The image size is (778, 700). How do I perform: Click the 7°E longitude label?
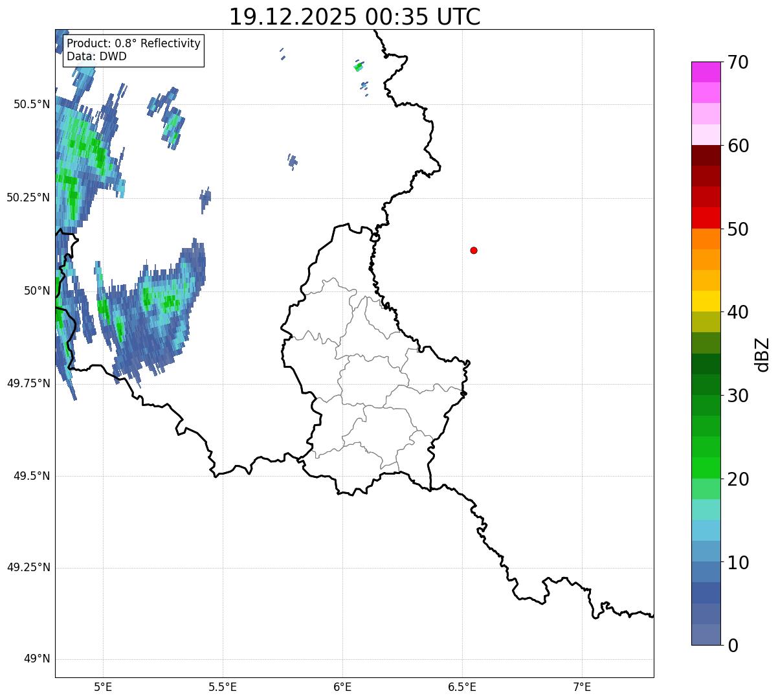tap(582, 688)
